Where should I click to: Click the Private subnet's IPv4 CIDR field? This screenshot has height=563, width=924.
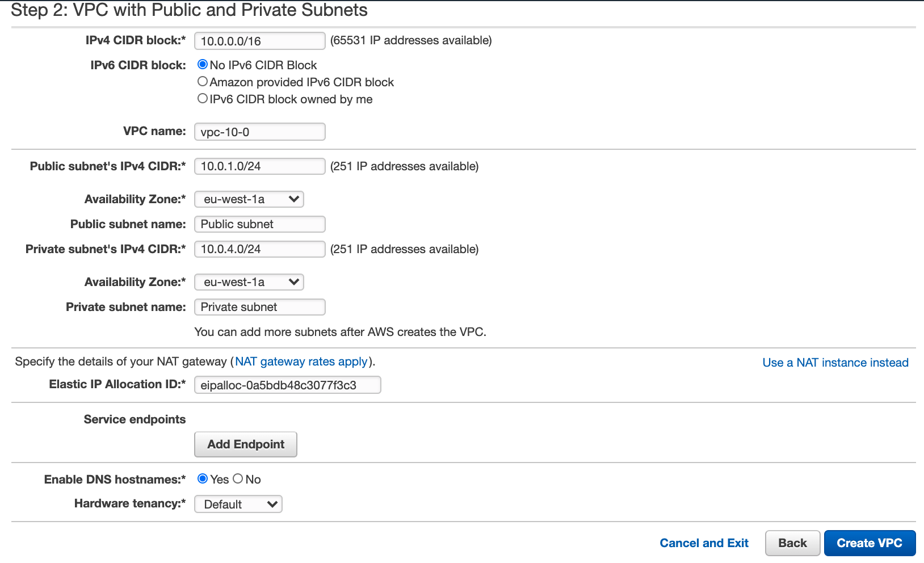tap(260, 249)
